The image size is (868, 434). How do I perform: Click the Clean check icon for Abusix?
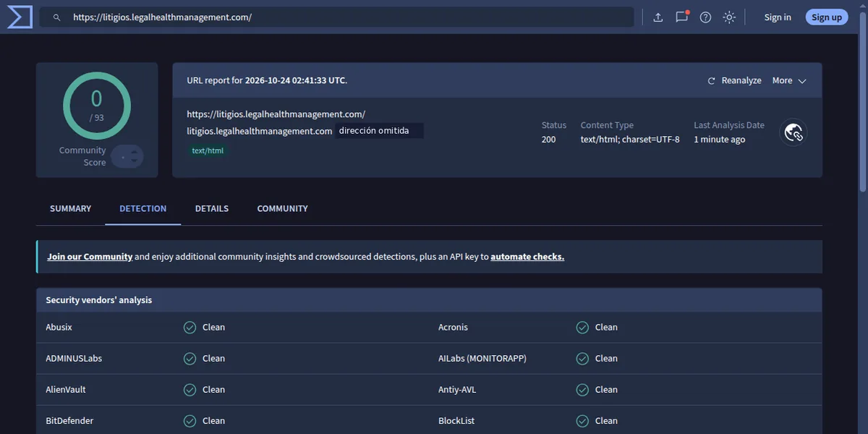(x=190, y=328)
